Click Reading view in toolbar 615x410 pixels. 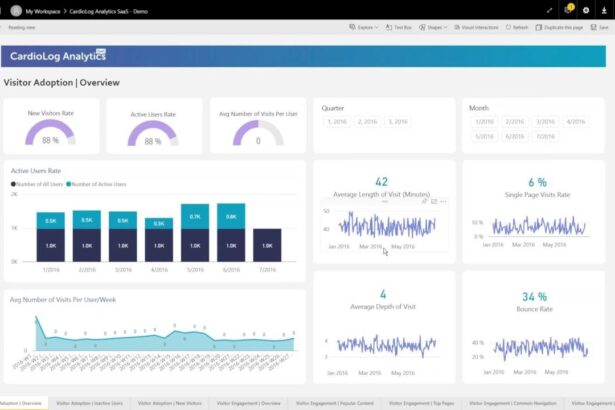coord(22,27)
